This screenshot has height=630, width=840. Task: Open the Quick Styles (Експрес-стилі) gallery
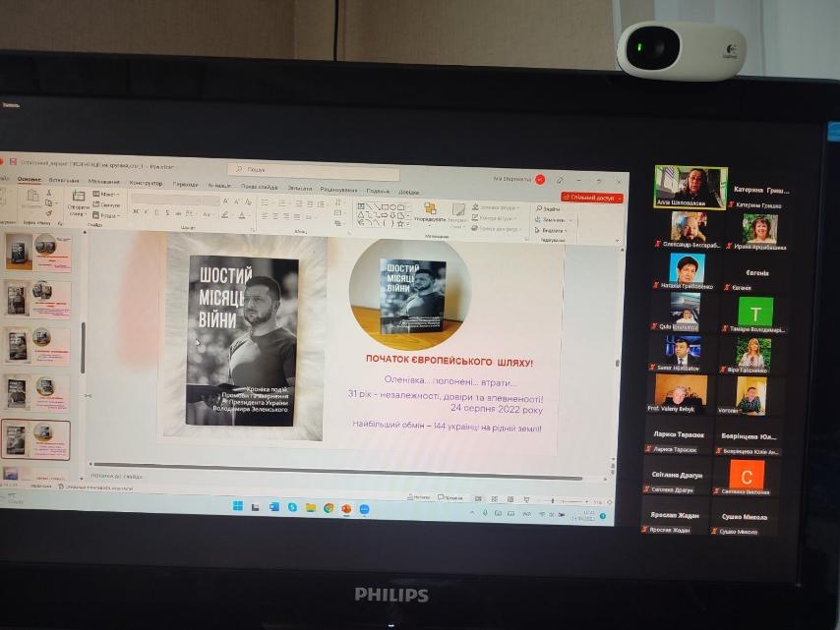click(x=457, y=214)
